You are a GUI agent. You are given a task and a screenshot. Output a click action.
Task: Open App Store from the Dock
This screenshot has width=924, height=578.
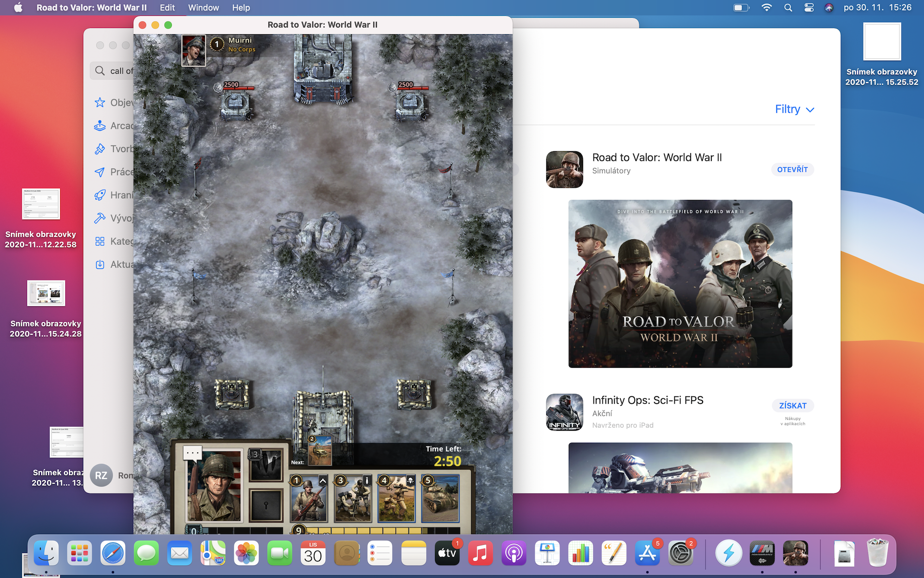click(x=647, y=553)
